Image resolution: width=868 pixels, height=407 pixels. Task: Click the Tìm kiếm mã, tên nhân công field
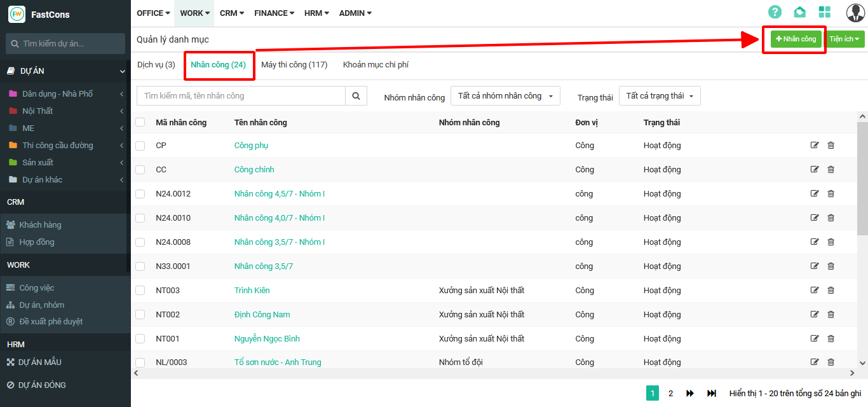click(241, 96)
